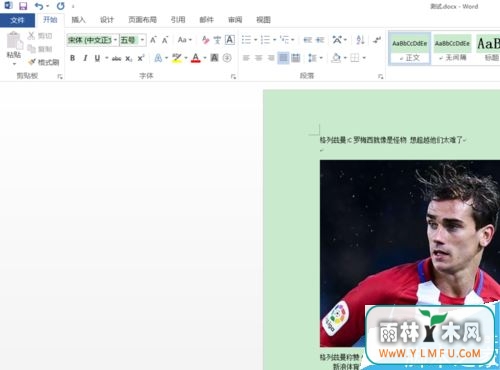Toggle the Justify alignment icon
The height and width of the screenshot is (370, 500).
coord(283,58)
